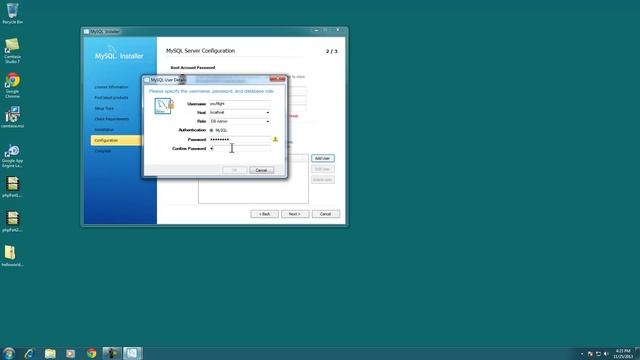Select Find latest products step
640x360 pixels.
pyautogui.click(x=111, y=98)
